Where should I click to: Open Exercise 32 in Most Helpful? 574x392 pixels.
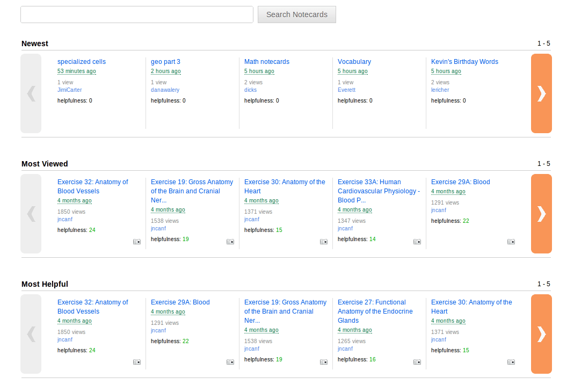coord(92,307)
